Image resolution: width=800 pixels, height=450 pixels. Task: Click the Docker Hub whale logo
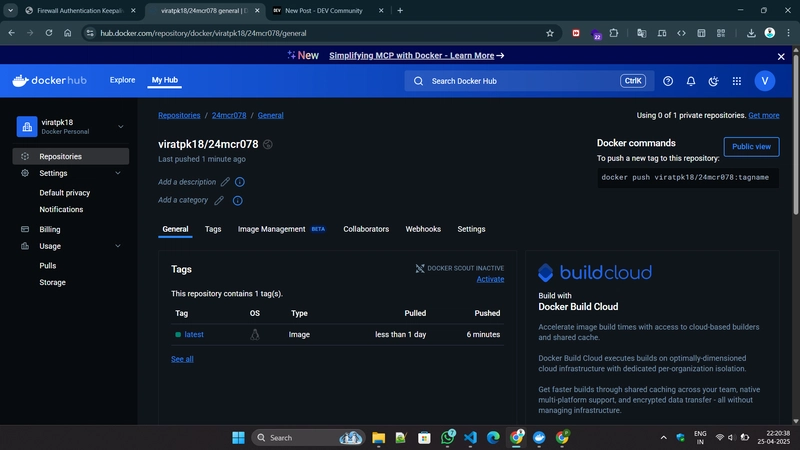click(49, 81)
